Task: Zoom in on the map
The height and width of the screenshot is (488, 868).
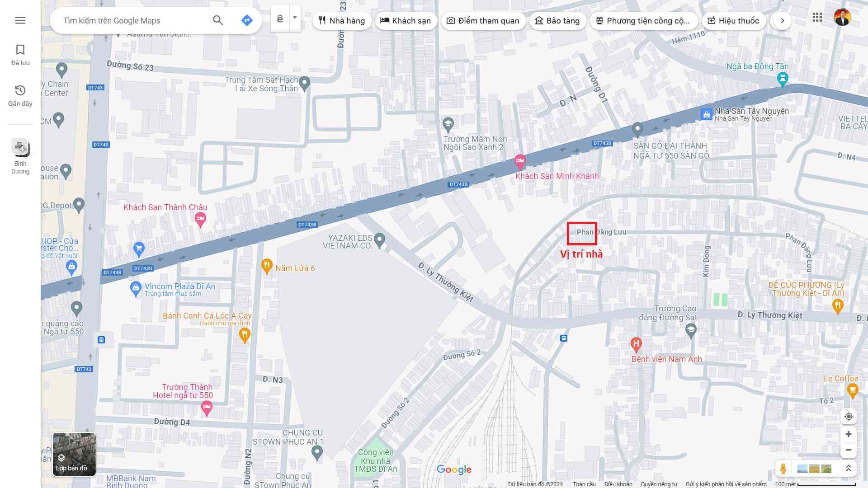Action: pyautogui.click(x=849, y=434)
